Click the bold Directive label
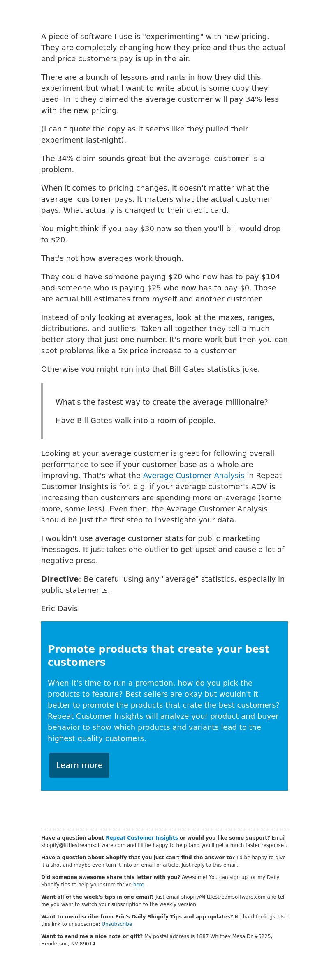 pos(60,579)
